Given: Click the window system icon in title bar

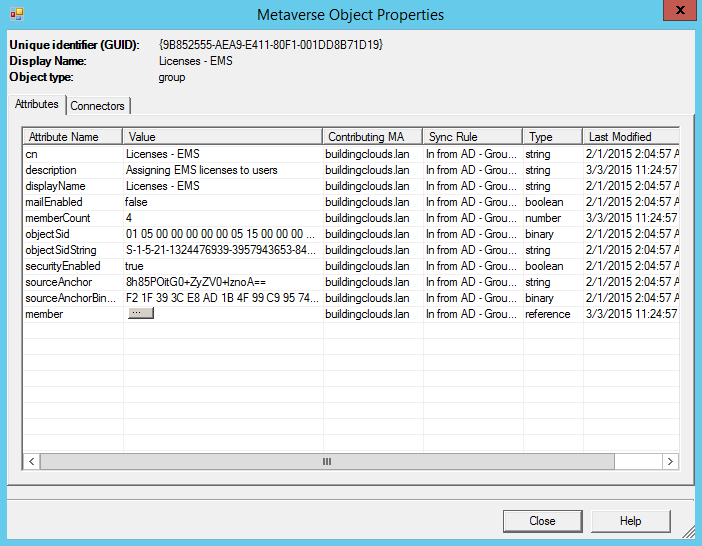Looking at the screenshot, I should [x=16, y=14].
